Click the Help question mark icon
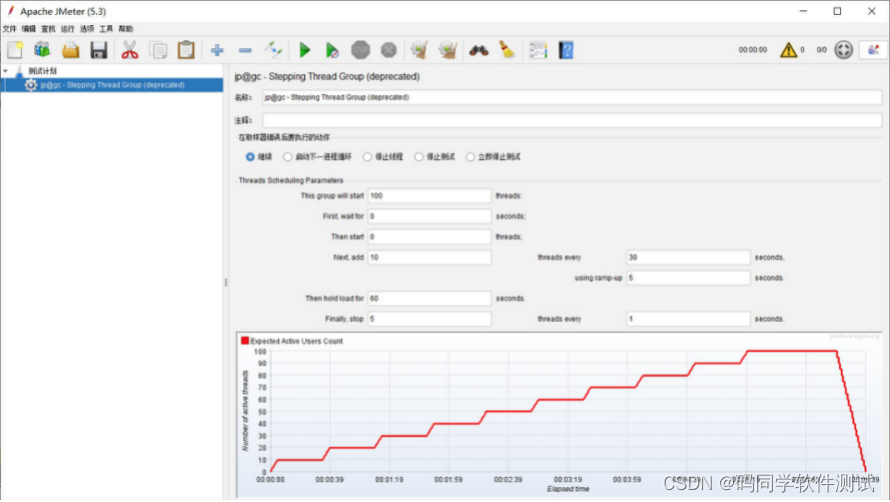 pos(566,50)
